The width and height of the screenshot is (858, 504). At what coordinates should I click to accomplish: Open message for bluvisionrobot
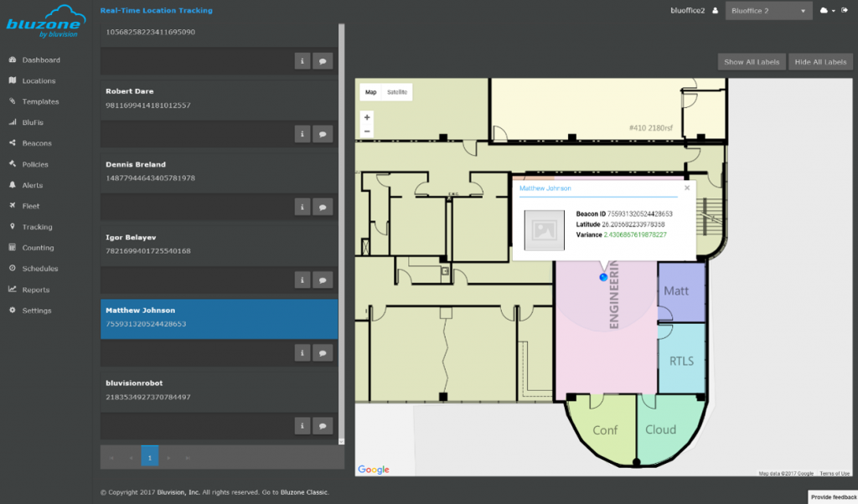(323, 426)
